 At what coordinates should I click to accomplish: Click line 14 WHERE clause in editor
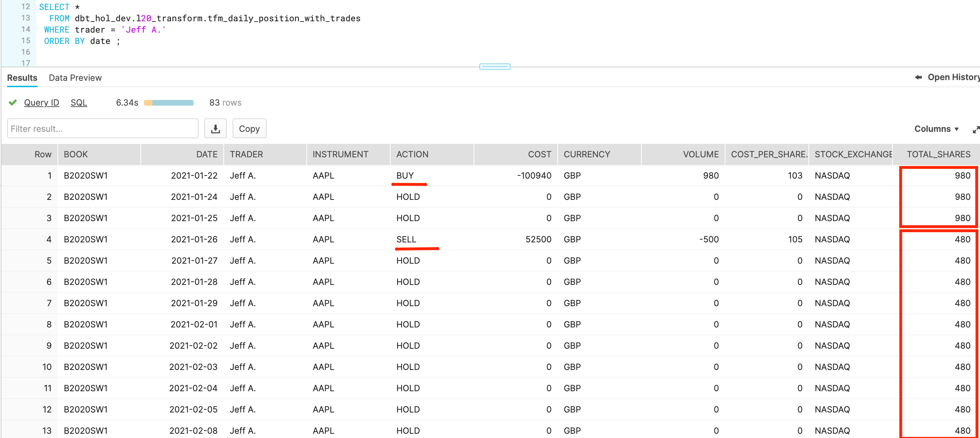point(105,30)
